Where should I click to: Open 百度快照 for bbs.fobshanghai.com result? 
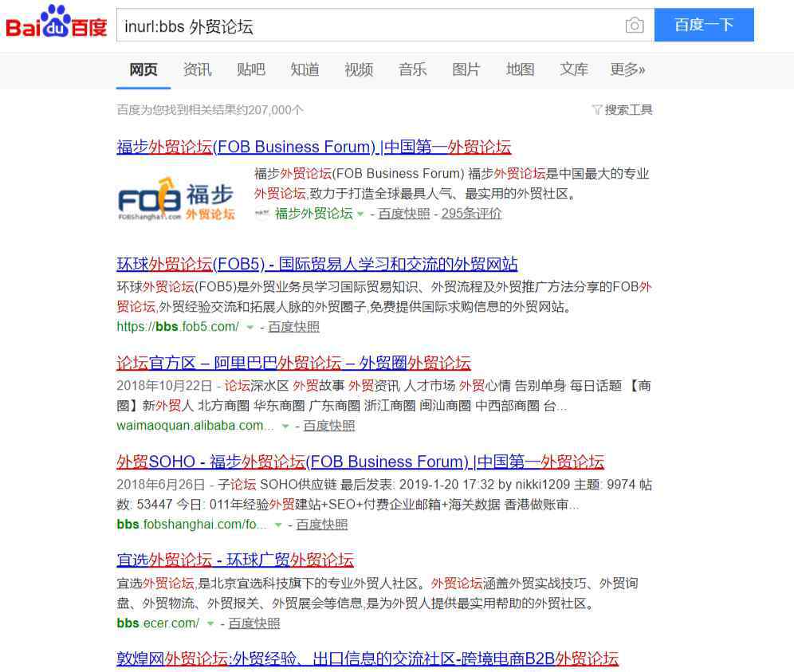[322, 525]
